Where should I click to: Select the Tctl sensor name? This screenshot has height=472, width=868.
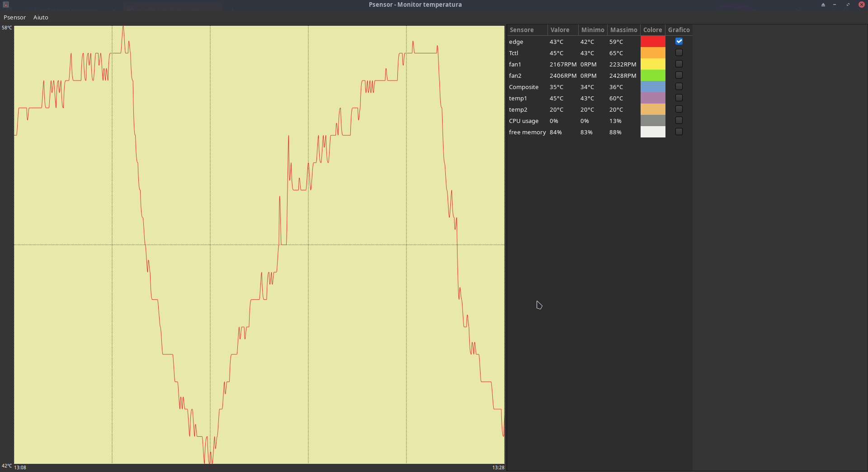point(514,53)
